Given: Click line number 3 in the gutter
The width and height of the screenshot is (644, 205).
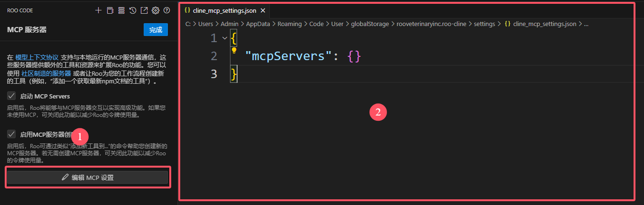Looking at the screenshot, I should (x=214, y=74).
